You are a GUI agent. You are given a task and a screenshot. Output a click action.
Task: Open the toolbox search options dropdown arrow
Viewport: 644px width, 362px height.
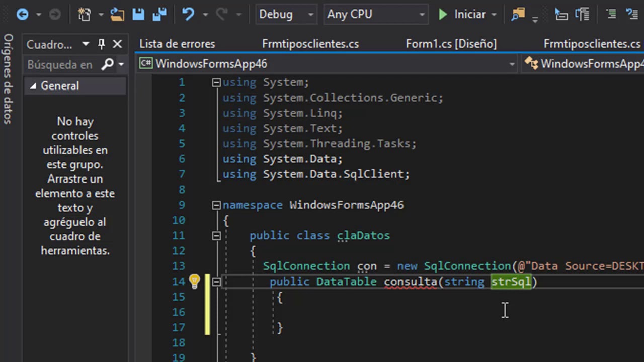pyautogui.click(x=121, y=65)
